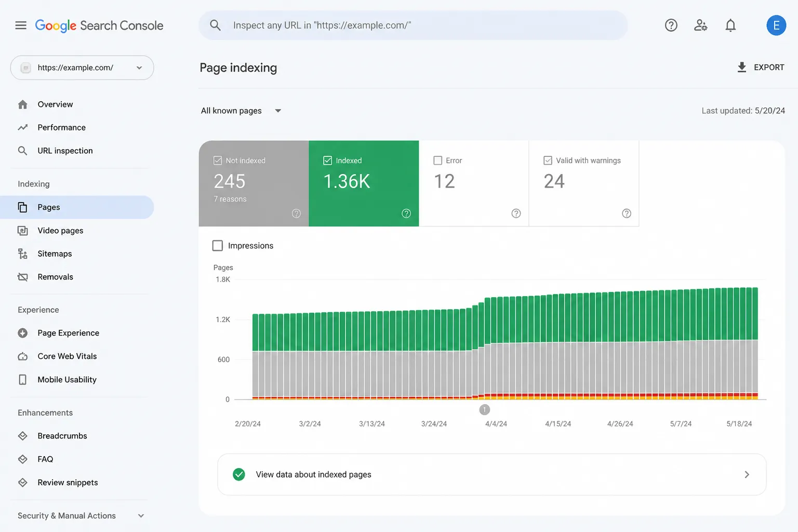Viewport: 798px width, 532px height.
Task: Open help on the Not indexed card
Action: click(x=296, y=214)
